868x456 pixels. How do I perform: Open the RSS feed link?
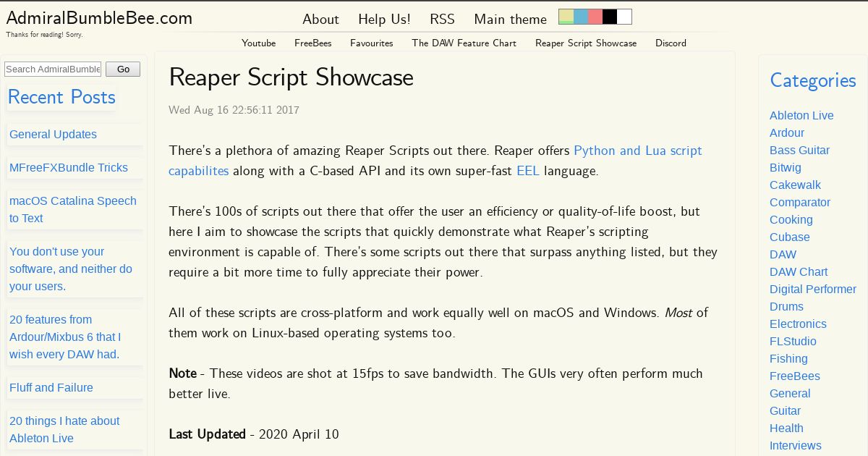tap(442, 20)
